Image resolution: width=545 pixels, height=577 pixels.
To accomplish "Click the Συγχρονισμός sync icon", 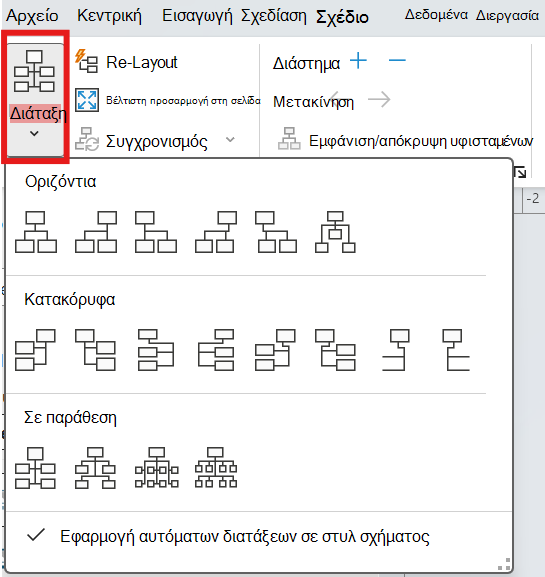I will click(x=87, y=139).
